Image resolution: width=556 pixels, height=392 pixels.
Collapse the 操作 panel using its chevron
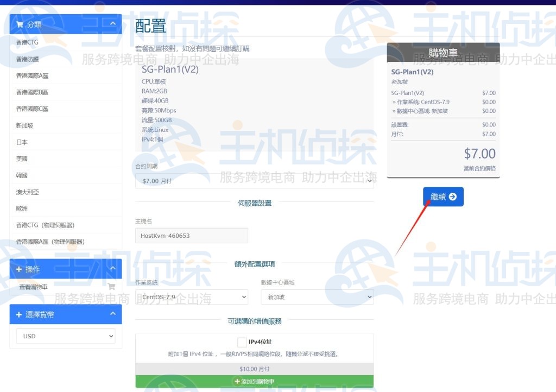coord(113,269)
